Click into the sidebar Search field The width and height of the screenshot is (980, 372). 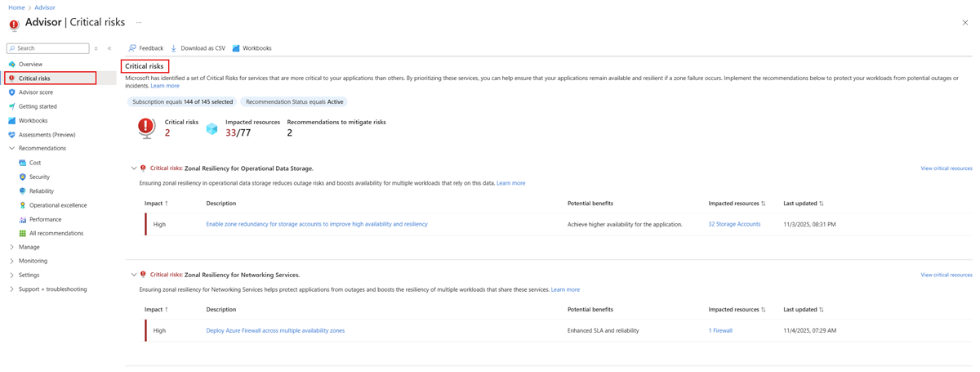[x=51, y=48]
